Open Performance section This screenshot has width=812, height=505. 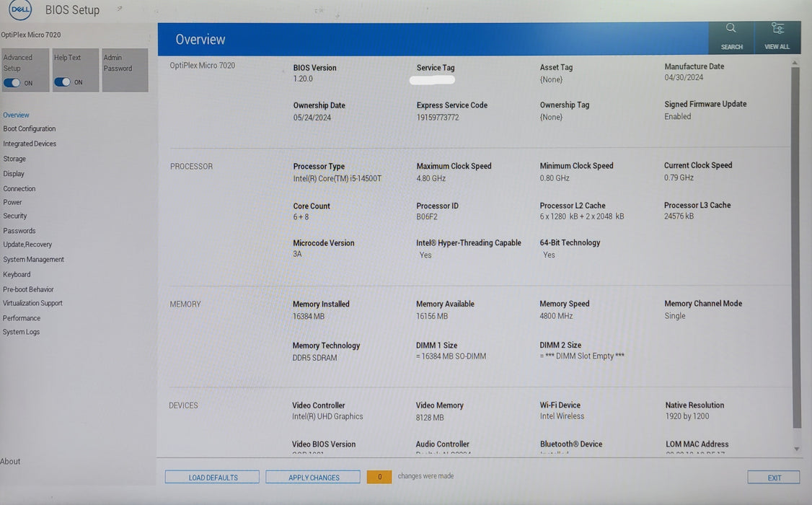coord(21,318)
